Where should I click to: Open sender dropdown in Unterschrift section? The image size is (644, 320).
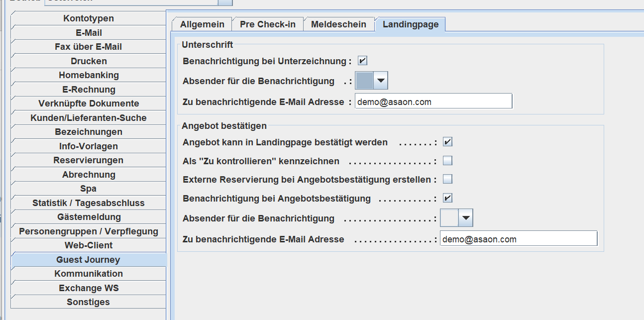point(380,81)
